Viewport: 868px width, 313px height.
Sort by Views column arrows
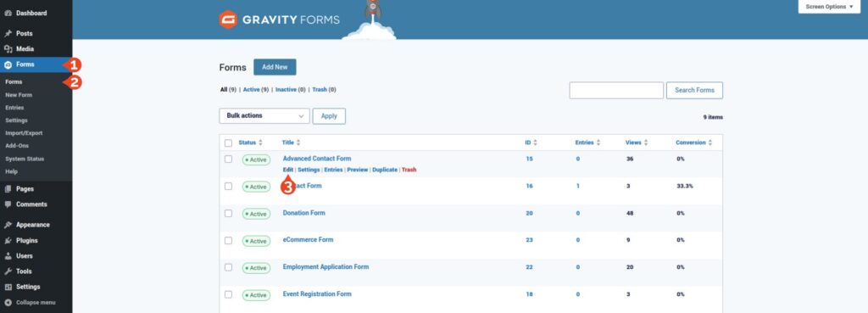pyautogui.click(x=646, y=143)
